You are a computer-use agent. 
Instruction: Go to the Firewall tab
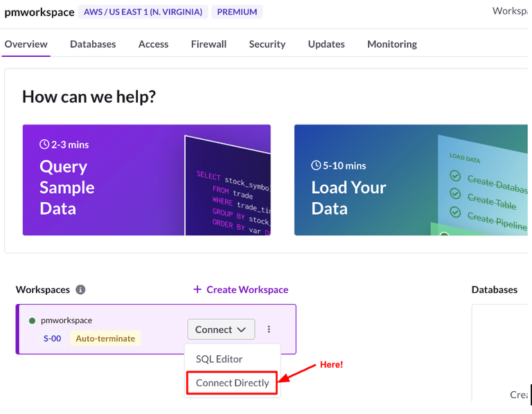click(x=209, y=44)
